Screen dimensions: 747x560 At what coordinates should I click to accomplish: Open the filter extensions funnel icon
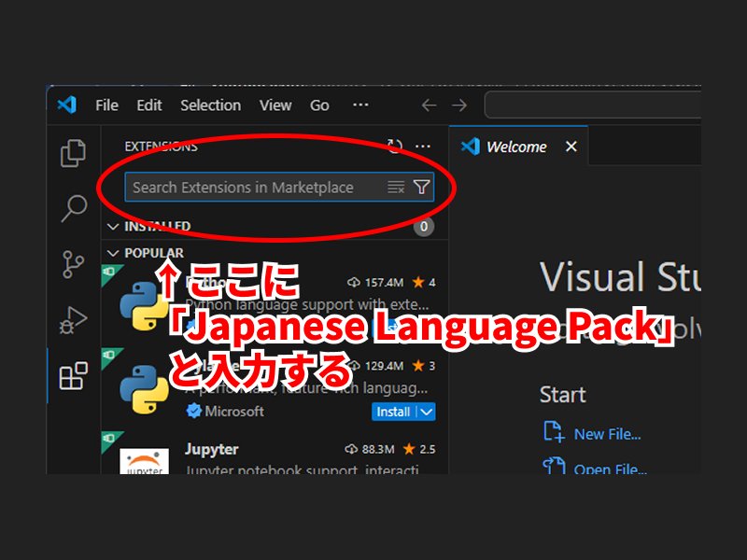(x=422, y=188)
